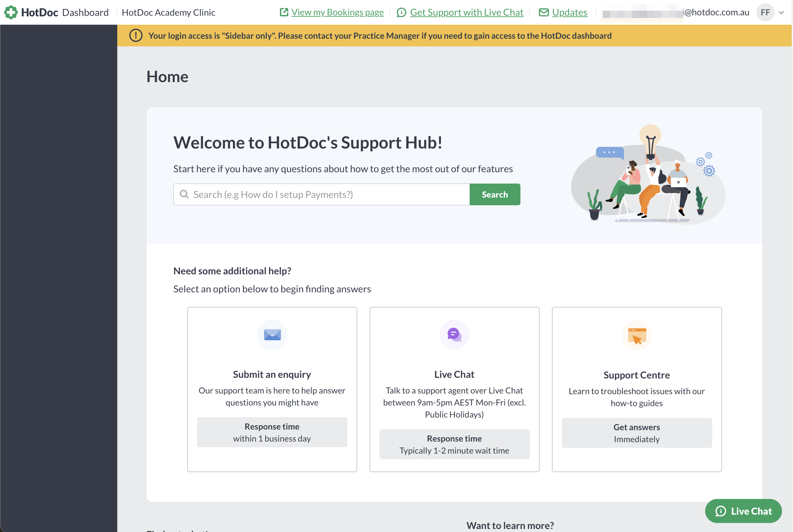Viewport: 793px width, 532px height.
Task: Click the HotDoc Academy Clinic name
Action: [x=168, y=13]
